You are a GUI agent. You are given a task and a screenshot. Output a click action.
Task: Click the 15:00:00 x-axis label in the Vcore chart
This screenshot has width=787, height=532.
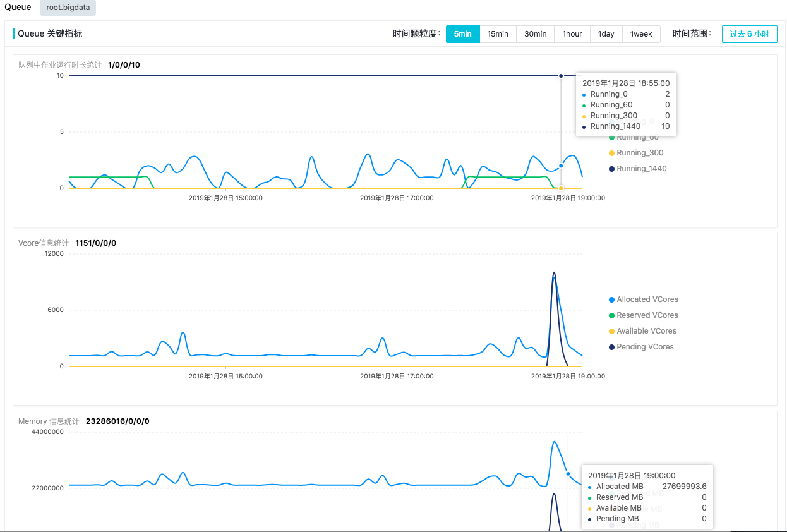pyautogui.click(x=225, y=376)
